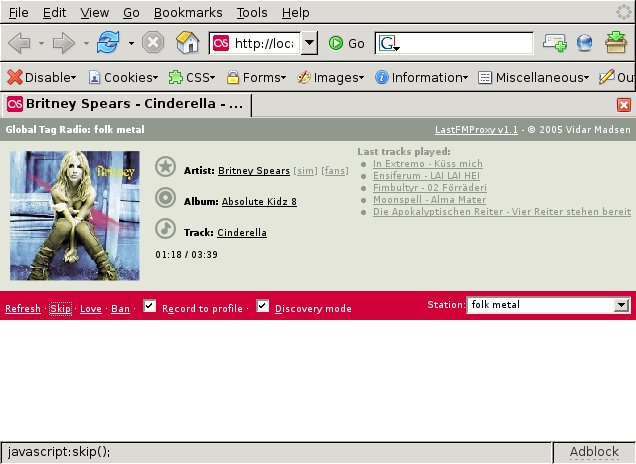
Task: Open In Extremo - Küss mich track
Action: pos(428,164)
